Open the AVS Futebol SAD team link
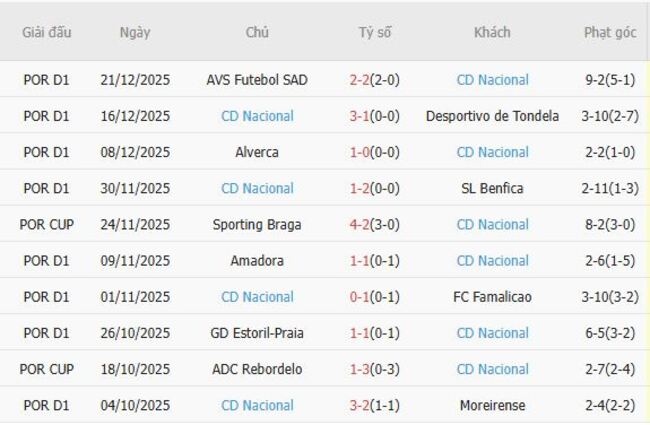 [257, 80]
